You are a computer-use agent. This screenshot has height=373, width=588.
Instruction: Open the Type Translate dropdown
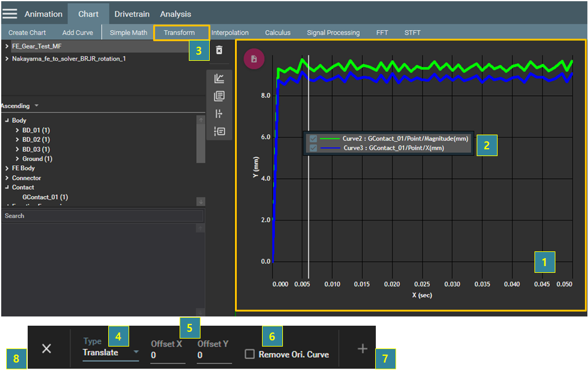coord(111,353)
